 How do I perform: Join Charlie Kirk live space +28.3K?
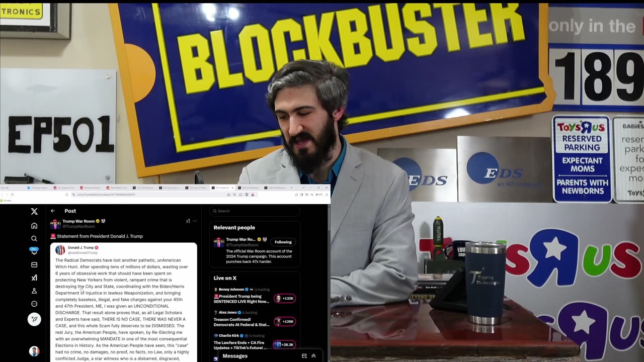pyautogui.click(x=284, y=344)
